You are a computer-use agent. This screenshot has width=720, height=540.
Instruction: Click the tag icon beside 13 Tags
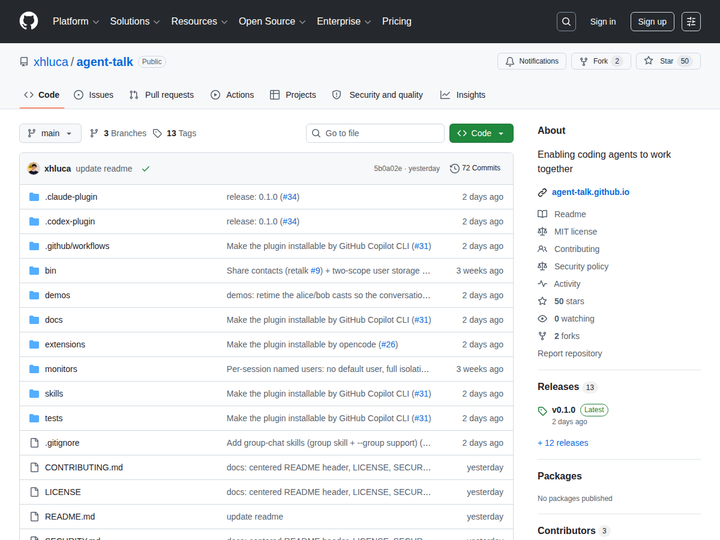158,133
